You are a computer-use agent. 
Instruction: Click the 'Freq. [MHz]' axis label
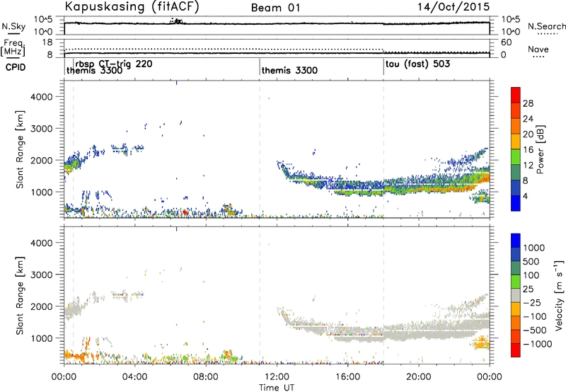pyautogui.click(x=13, y=47)
